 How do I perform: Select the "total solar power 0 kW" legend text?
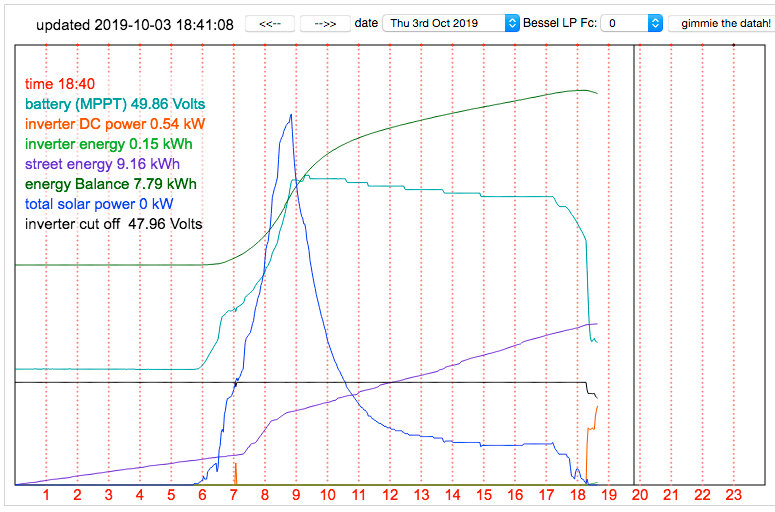104,204
